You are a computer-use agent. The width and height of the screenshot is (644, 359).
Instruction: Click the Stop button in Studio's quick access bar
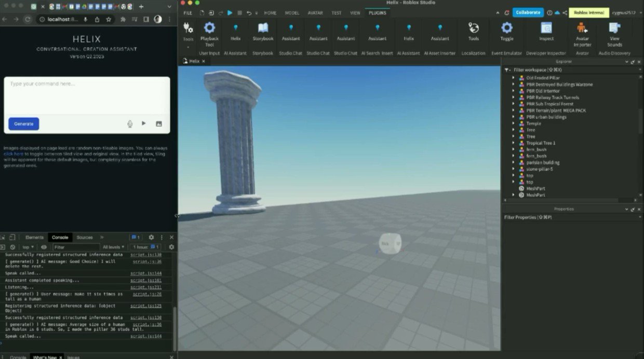(239, 12)
